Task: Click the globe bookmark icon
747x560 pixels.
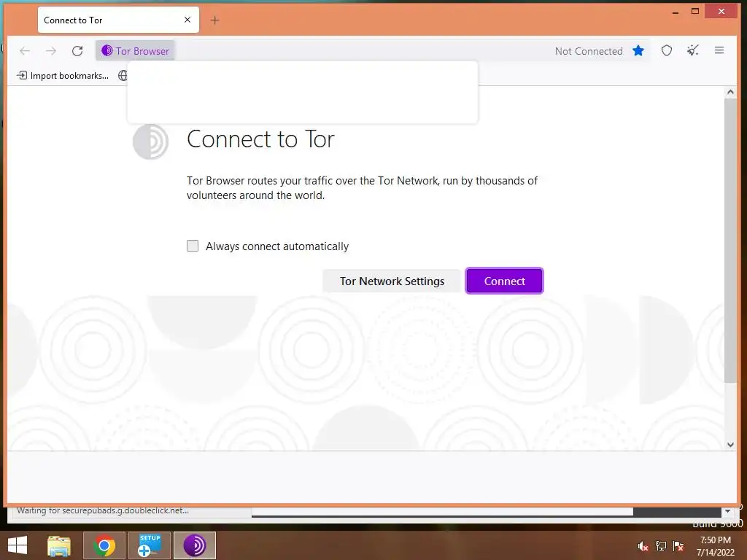Action: pyautogui.click(x=123, y=75)
